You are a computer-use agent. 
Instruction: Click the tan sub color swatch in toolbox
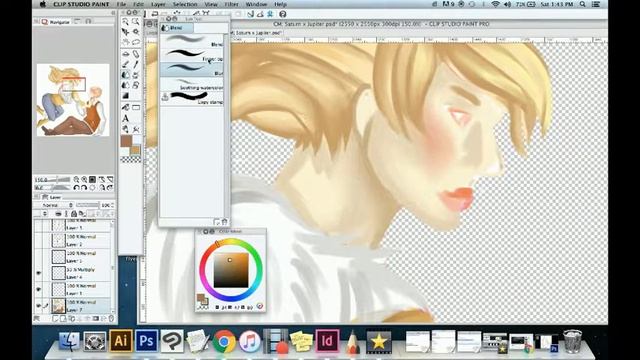135,149
